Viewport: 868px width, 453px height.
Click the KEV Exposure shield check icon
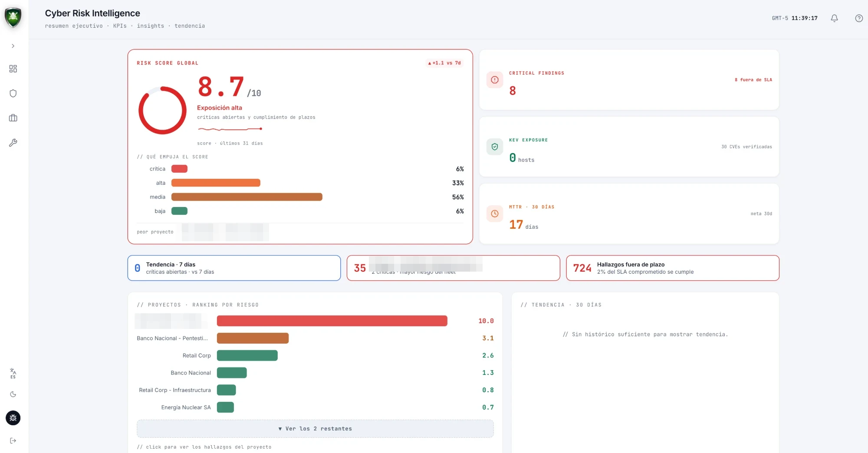[495, 147]
